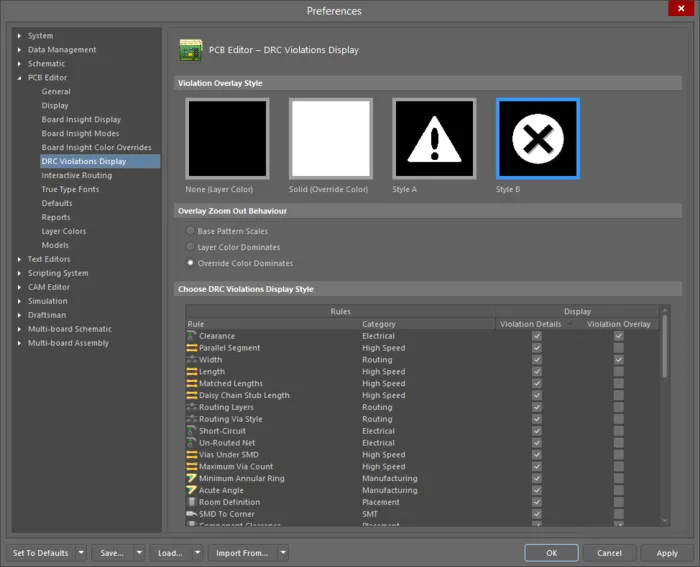The height and width of the screenshot is (567, 700).
Task: Select the Style A warning triangle overlay
Action: click(434, 139)
